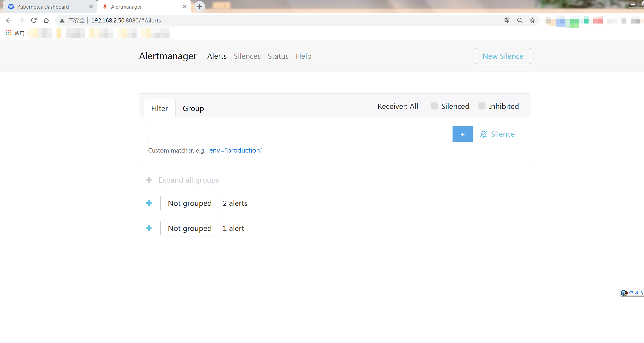Viewport: 644px width, 343px height.
Task: Click the custom matcher filter input field
Action: coord(300,134)
